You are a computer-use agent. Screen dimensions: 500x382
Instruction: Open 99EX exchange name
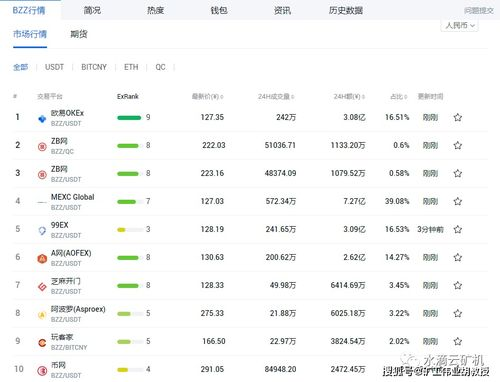pyautogui.click(x=60, y=225)
